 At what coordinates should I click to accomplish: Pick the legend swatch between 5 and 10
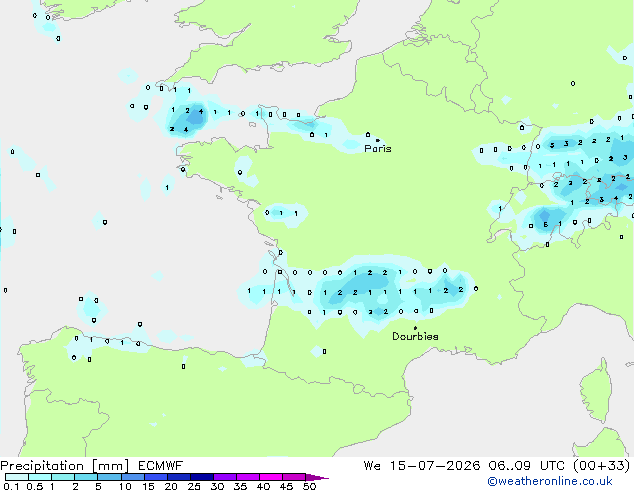tap(109, 477)
